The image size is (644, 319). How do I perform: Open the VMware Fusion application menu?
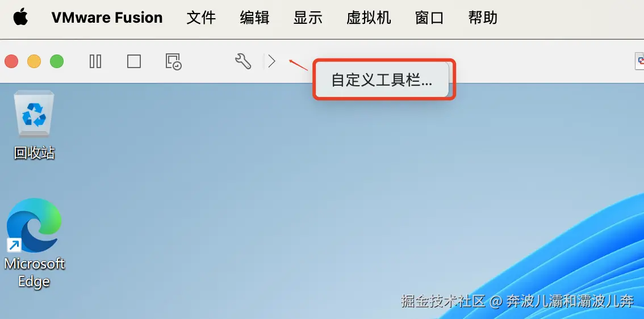[x=107, y=18]
